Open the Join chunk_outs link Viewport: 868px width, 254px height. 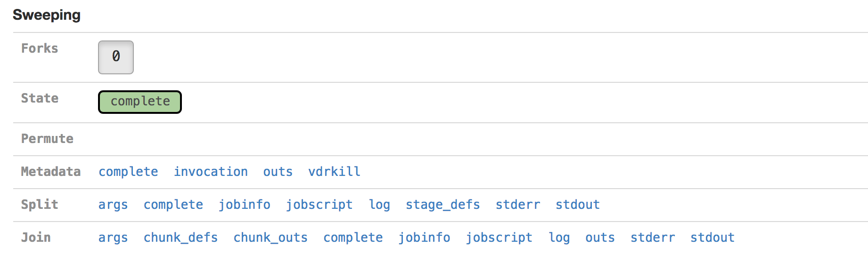(270, 238)
